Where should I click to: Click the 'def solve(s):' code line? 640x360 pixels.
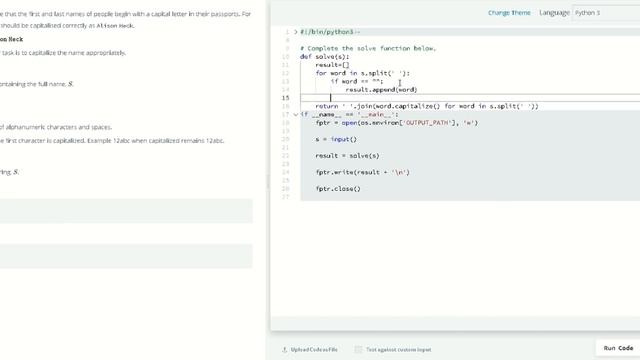click(x=324, y=57)
